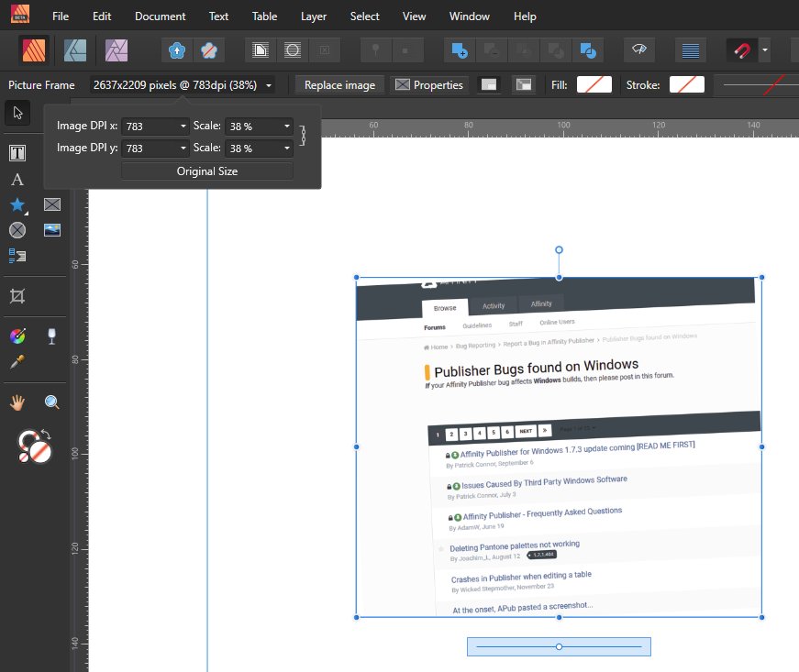799x672 pixels.
Task: Open the Help menu
Action: (x=525, y=17)
